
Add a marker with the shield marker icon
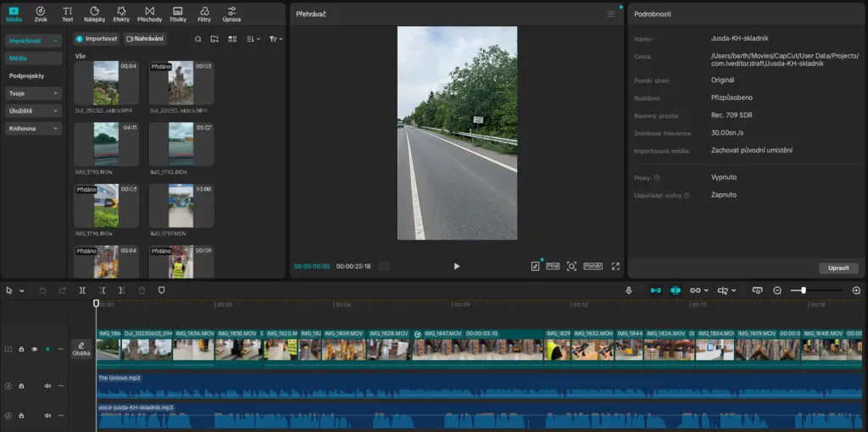[161, 290]
